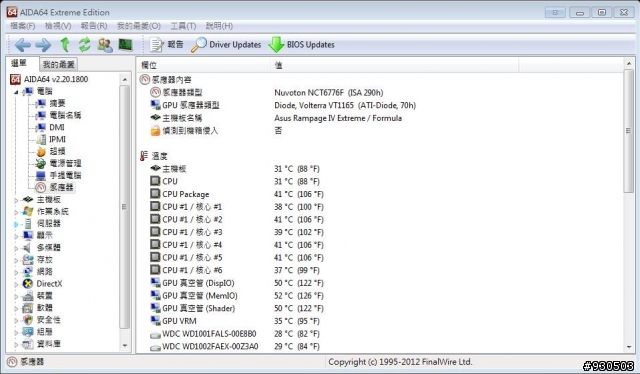Click the value 52 °C (126 °F)
This screenshot has width=640, height=374.
[298, 296]
